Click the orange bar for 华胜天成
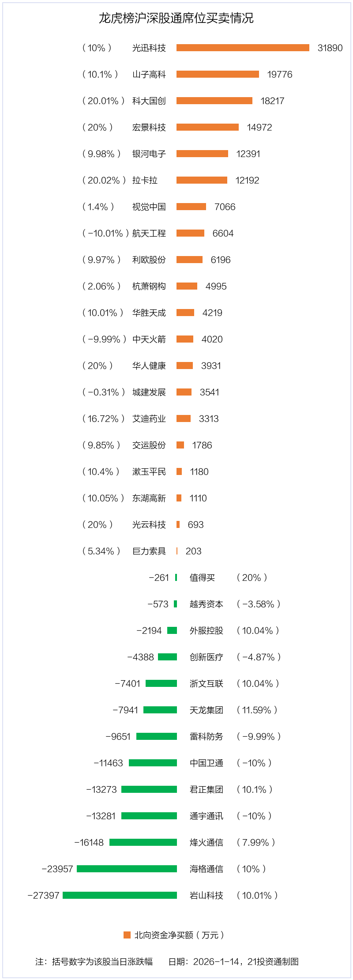353x980 pixels. coord(185,313)
